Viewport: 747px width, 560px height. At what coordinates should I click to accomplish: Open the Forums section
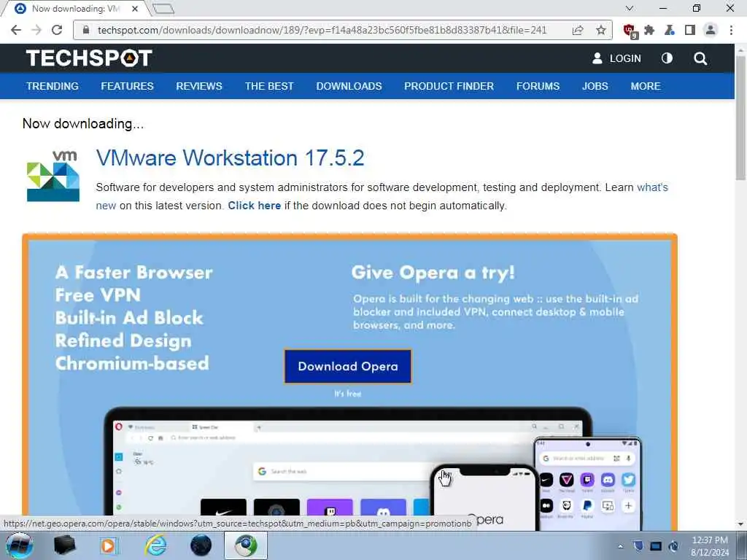click(x=538, y=86)
